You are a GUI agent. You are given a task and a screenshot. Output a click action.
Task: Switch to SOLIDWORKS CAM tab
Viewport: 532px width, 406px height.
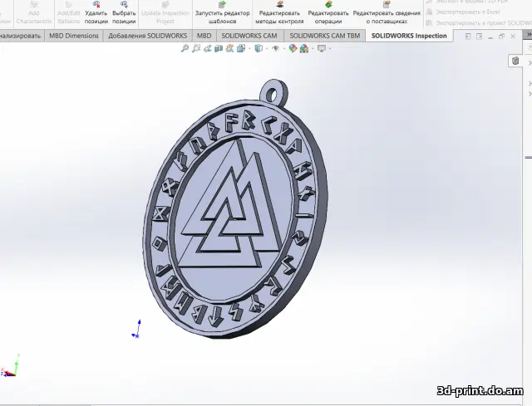click(x=249, y=36)
